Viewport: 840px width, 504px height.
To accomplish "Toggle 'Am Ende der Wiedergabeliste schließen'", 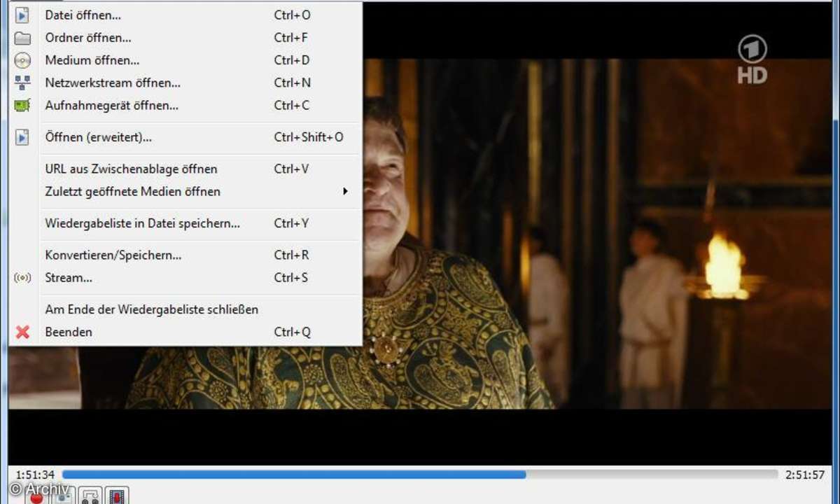I will click(185, 309).
